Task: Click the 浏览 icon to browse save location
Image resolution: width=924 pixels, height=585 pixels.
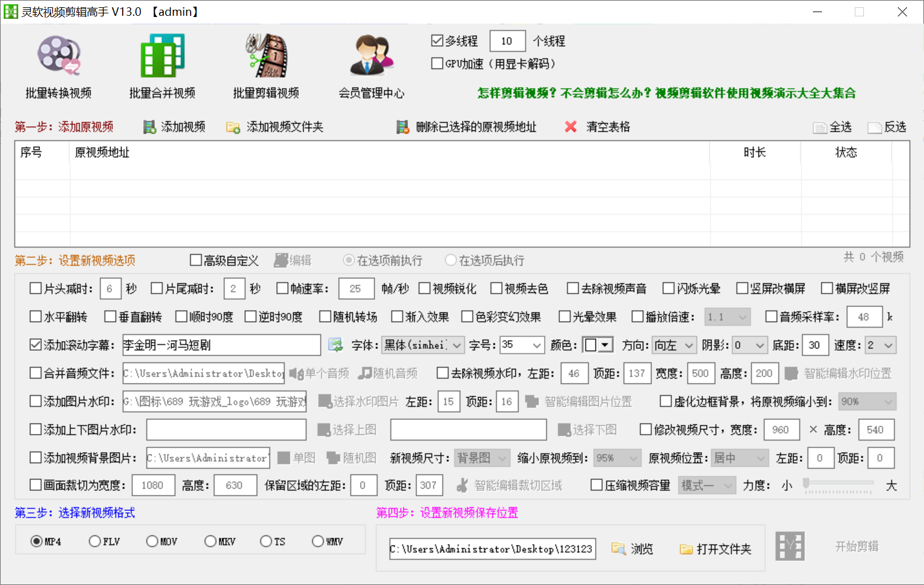Action: [x=619, y=549]
